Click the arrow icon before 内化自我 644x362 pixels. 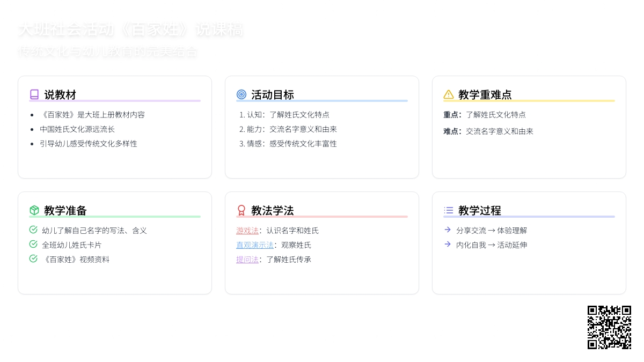[x=448, y=244]
